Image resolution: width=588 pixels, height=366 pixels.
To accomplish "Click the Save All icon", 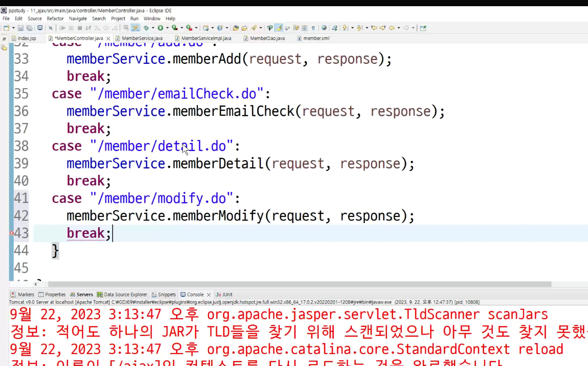I will point(29,28).
